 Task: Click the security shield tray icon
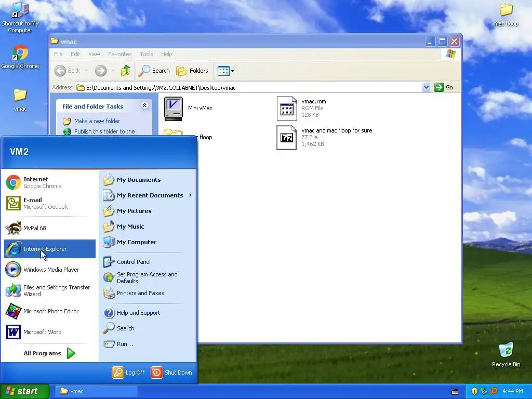[474, 391]
